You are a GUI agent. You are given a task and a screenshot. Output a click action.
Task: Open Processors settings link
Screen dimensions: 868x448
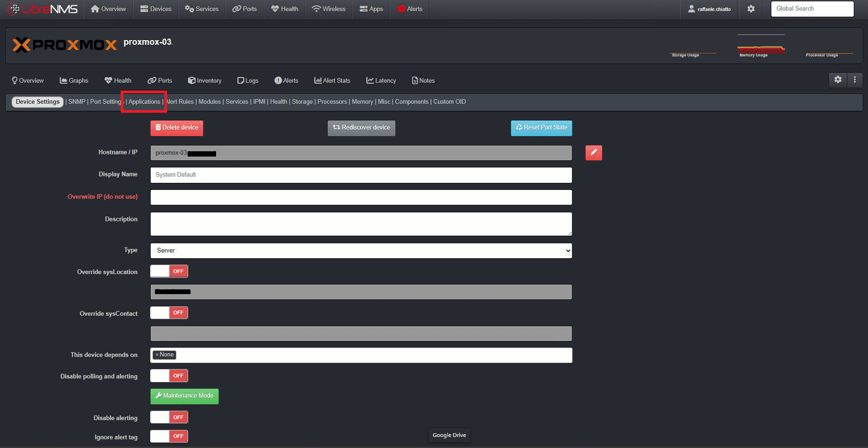tap(333, 102)
